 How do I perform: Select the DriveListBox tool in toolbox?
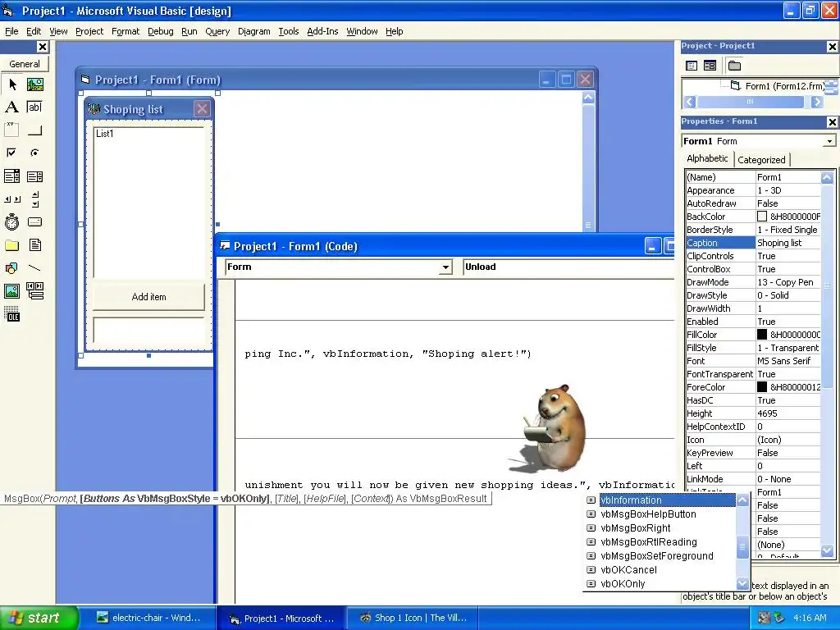click(x=34, y=221)
